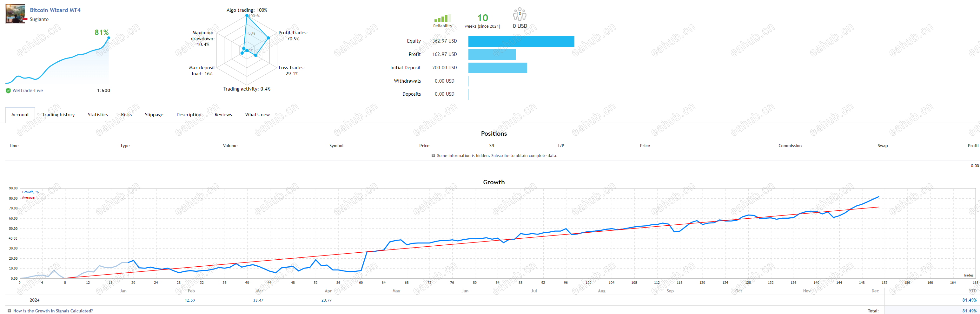This screenshot has height=314, width=980.
Task: Click the signal author avatar thumbnail
Action: (x=15, y=14)
